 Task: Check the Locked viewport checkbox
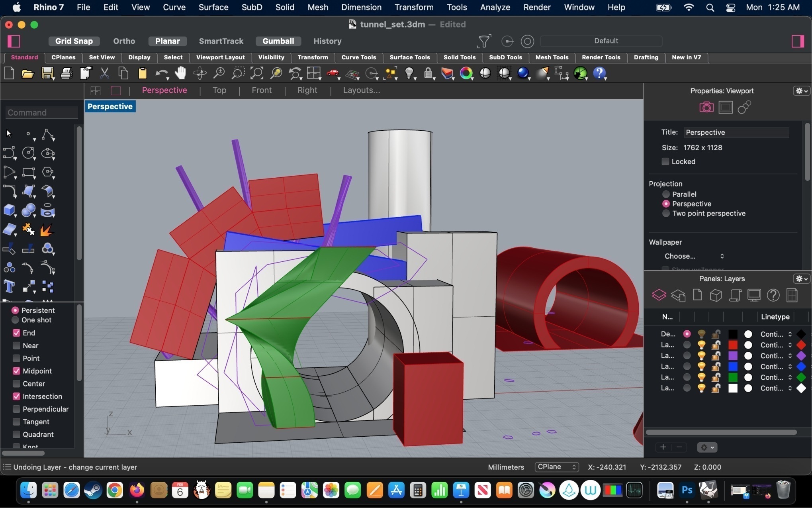[665, 161]
